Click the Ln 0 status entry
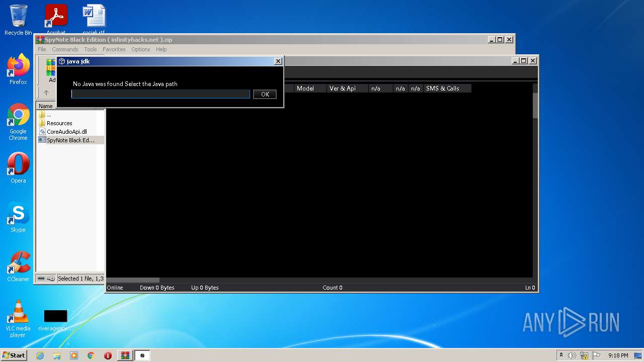 click(530, 288)
